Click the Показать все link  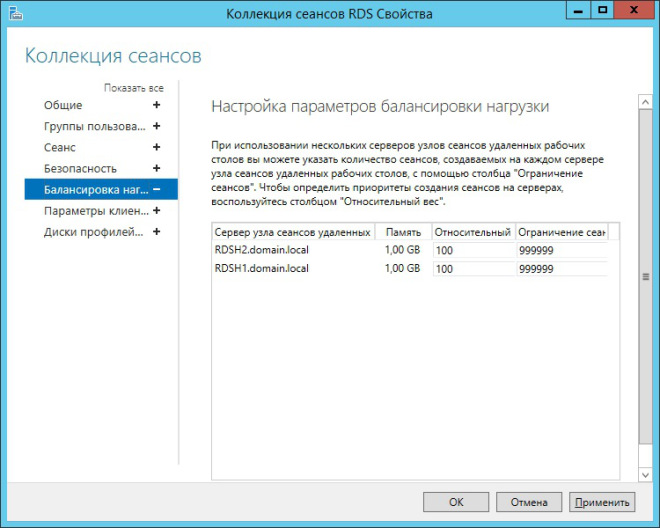pos(133,88)
